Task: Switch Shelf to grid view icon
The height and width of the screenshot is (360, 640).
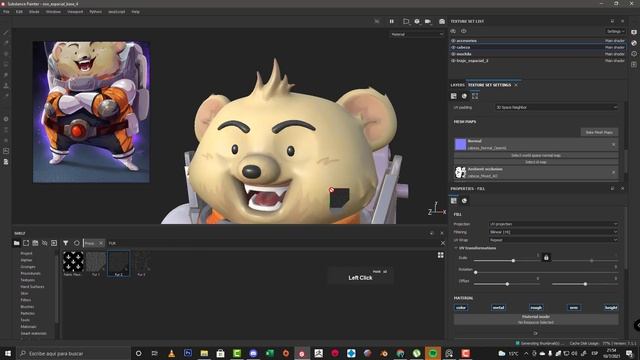Action: point(440,255)
